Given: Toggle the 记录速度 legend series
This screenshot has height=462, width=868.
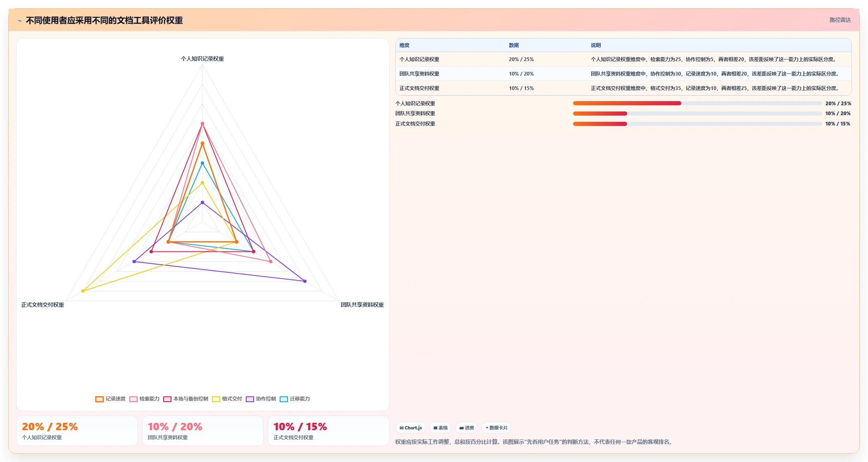Looking at the screenshot, I should (110, 399).
